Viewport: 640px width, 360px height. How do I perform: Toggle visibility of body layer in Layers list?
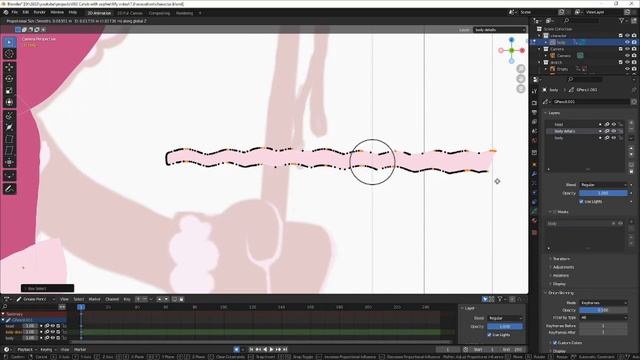(x=613, y=138)
